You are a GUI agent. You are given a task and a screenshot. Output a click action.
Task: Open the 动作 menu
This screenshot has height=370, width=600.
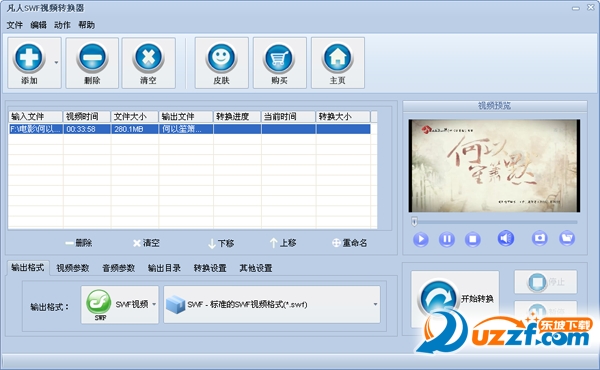[62, 25]
